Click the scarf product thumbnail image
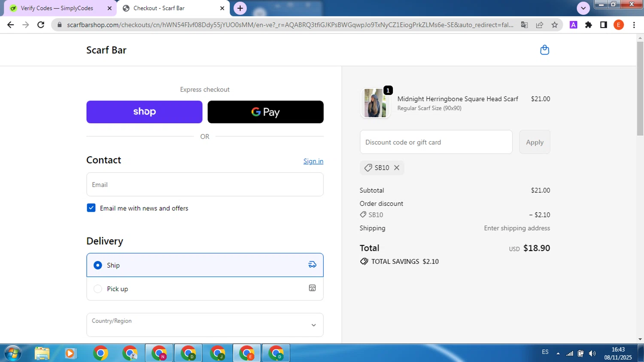Screen dimensions: 644x362 [375, 103]
